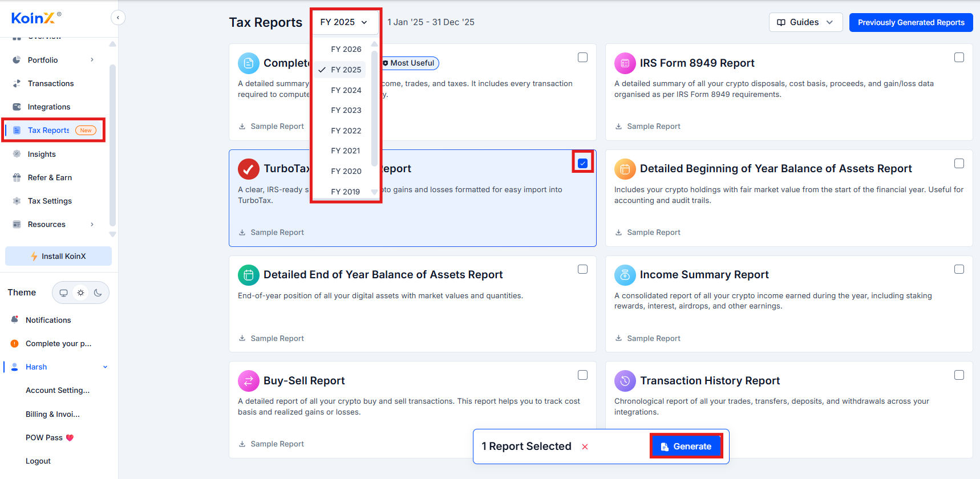
Task: Click the Transaction History purple clock icon
Action: tap(625, 381)
